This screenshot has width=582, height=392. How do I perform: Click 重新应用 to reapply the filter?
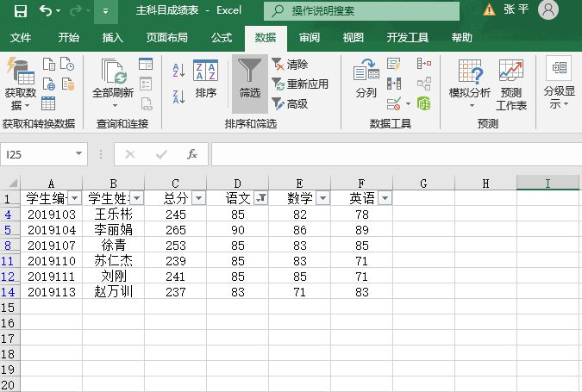[x=300, y=84]
